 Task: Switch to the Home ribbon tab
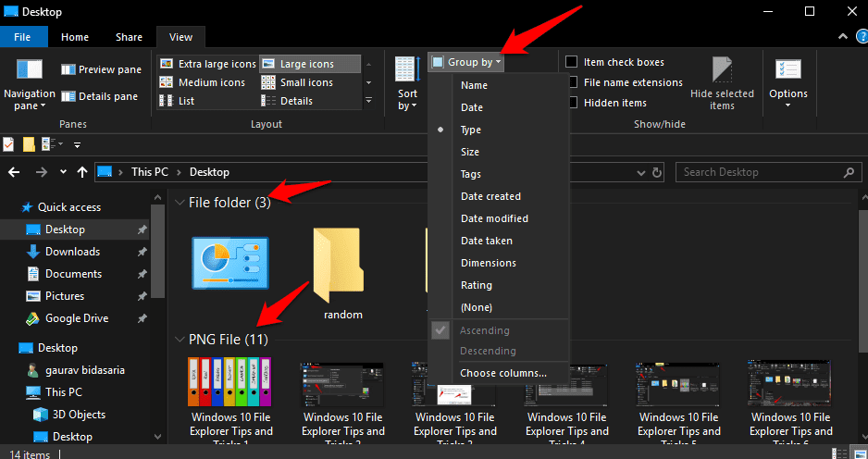tap(75, 37)
